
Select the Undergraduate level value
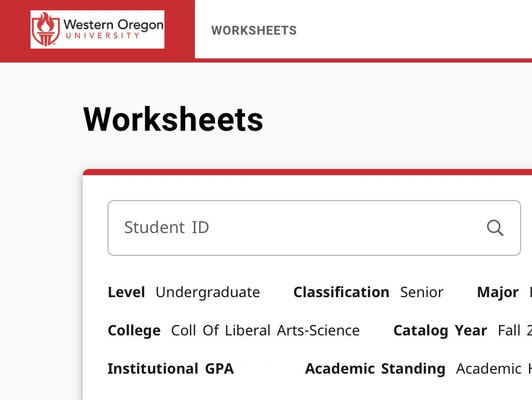click(207, 292)
